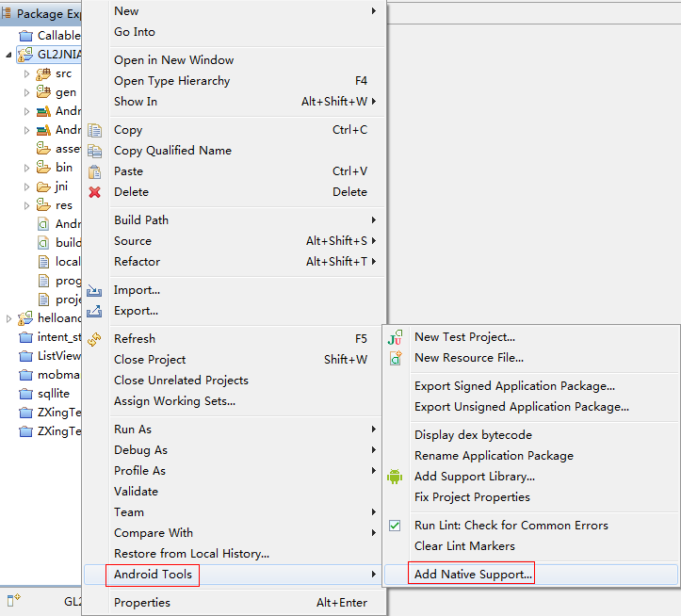Click the Import icon in menu
The height and width of the screenshot is (616, 681).
pyautogui.click(x=94, y=290)
